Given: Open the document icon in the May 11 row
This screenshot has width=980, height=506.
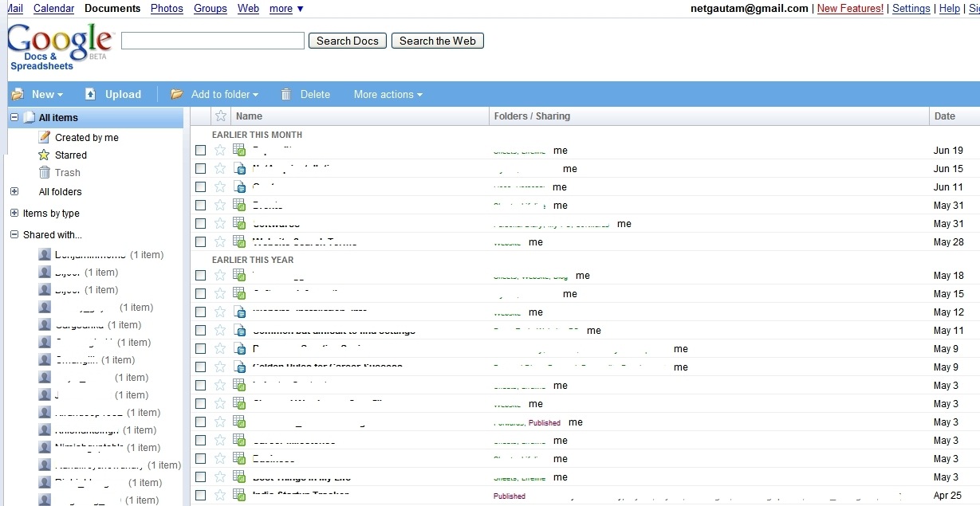Looking at the screenshot, I should coord(239,330).
